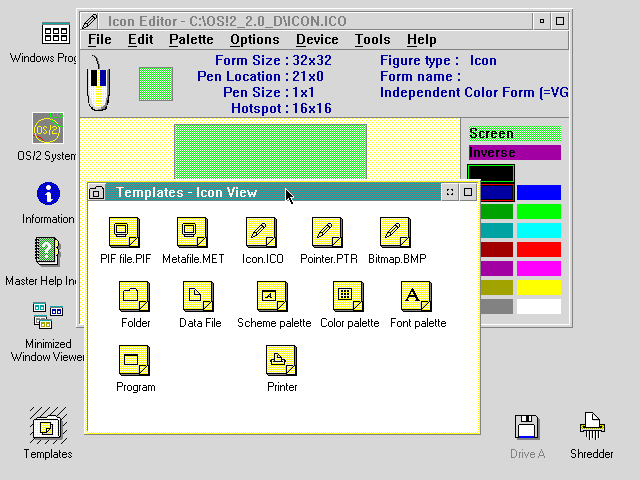This screenshot has height=480, width=640.
Task: Open the Help menu in Icon Editor
Action: (422, 40)
